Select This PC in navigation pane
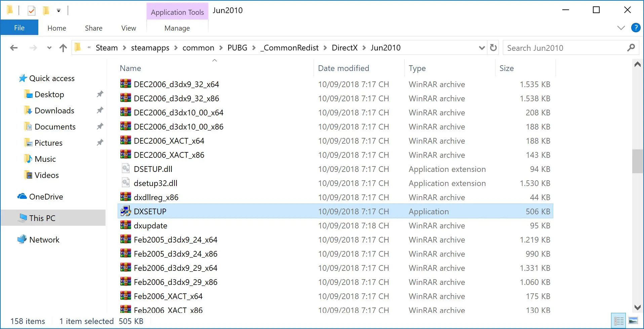This screenshot has height=329, width=644. 42,218
